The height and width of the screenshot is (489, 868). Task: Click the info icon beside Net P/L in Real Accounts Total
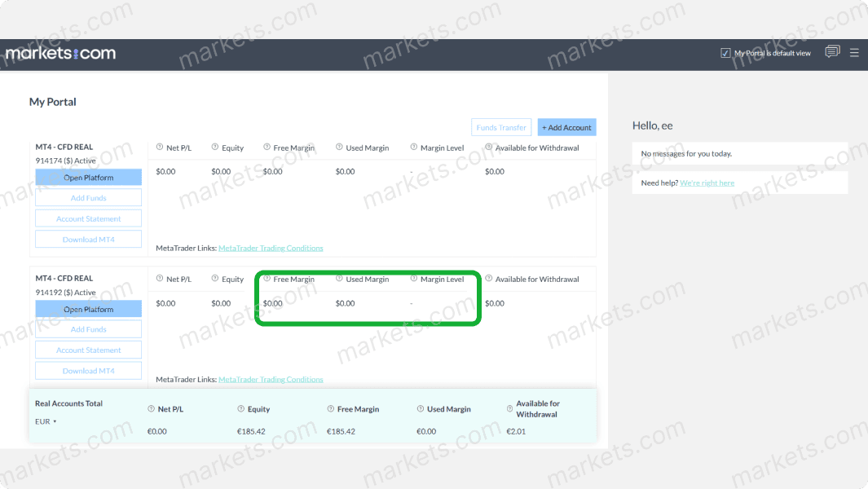point(150,408)
